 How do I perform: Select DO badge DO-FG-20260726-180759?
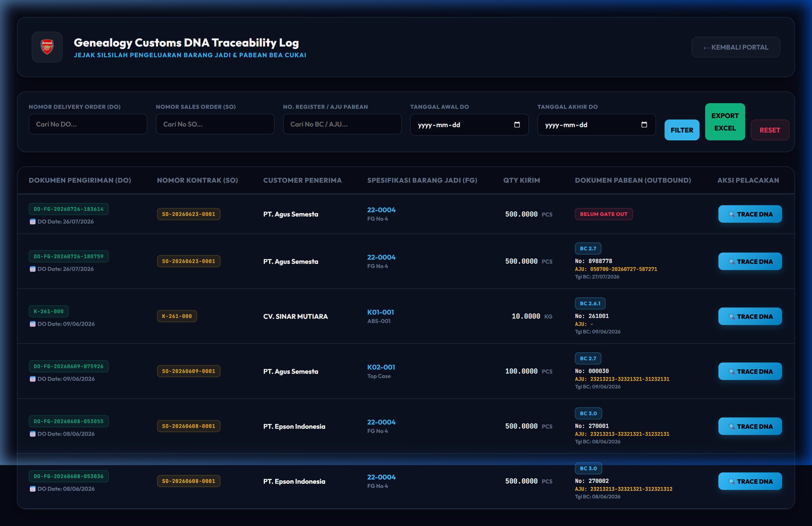[x=69, y=257]
